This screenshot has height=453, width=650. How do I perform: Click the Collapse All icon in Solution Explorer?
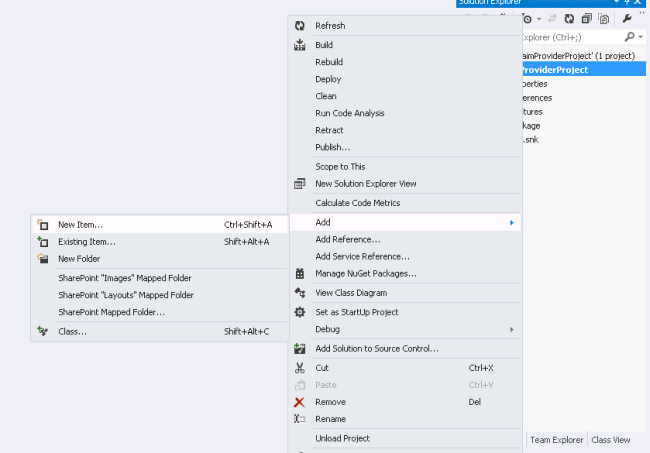click(x=586, y=18)
